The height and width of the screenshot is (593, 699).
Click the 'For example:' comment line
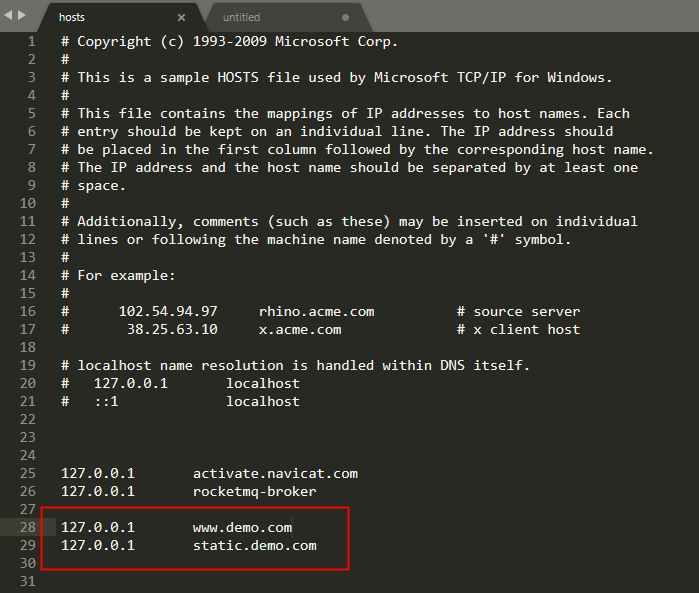tap(118, 276)
